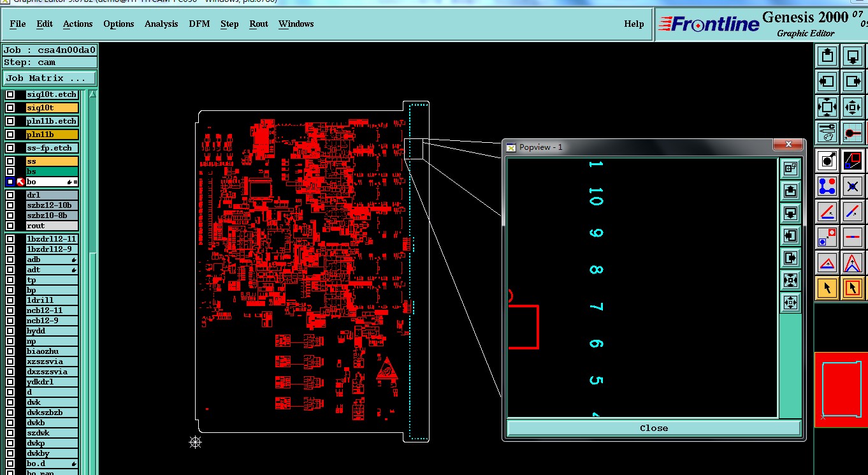Screen dimensions: 868x475
Task: Select the layer named xzszsvia
Action: [x=52, y=362]
